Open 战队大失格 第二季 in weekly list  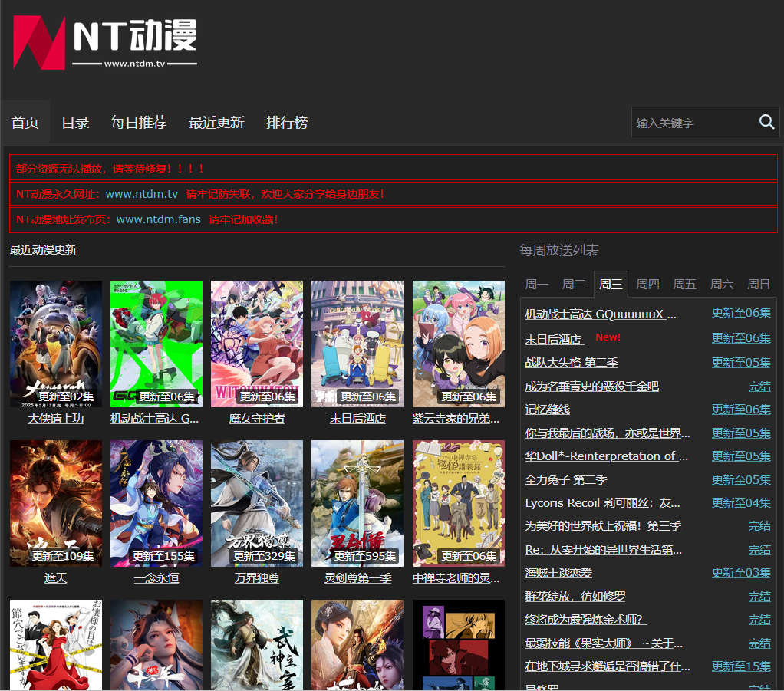click(x=572, y=362)
